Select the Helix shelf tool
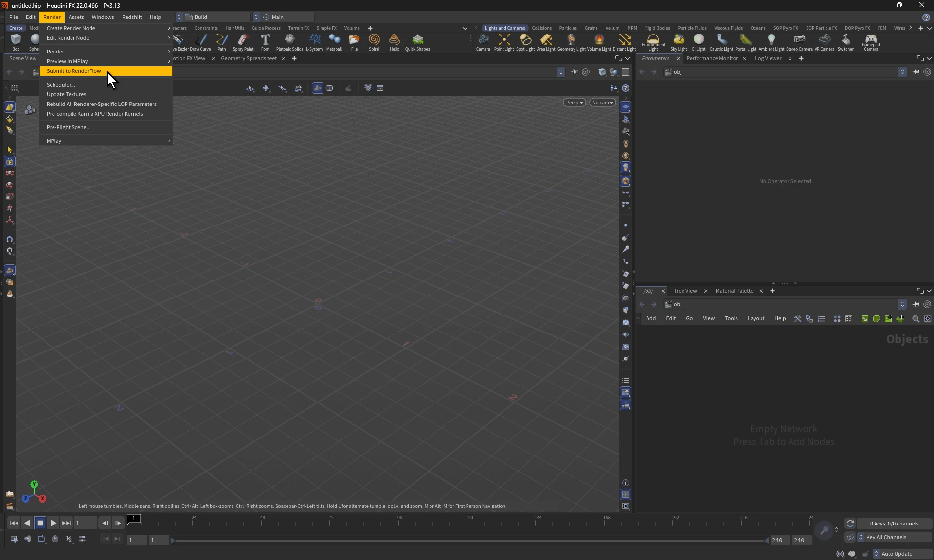The width and height of the screenshot is (934, 560). [395, 42]
